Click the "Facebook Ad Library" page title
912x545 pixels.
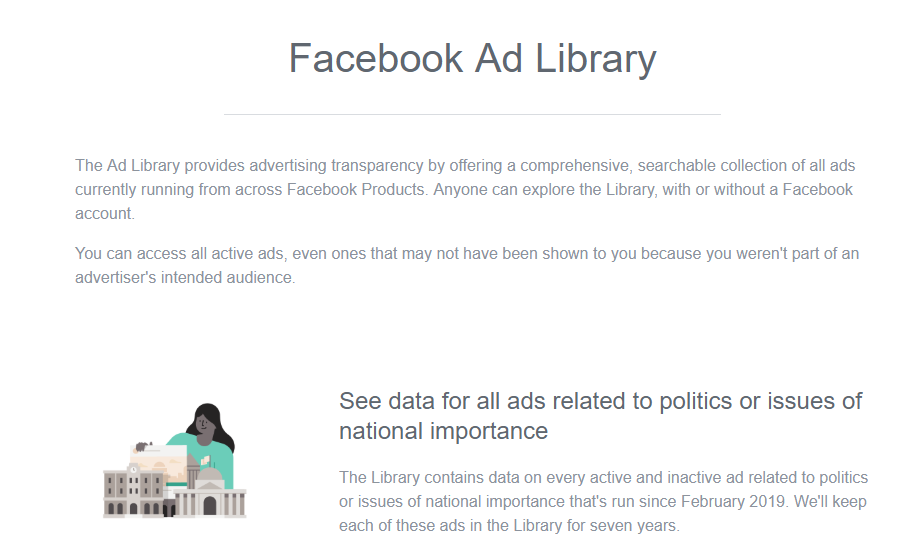pyautogui.click(x=472, y=59)
